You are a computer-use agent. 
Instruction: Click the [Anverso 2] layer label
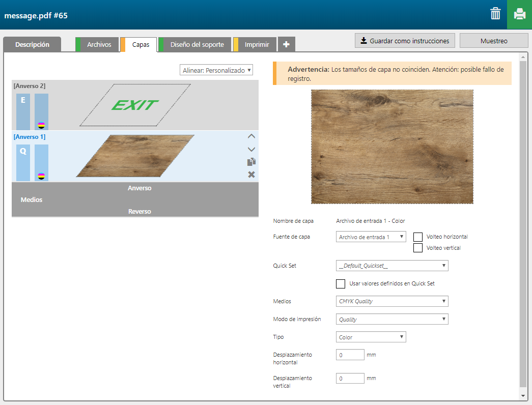[x=30, y=86]
